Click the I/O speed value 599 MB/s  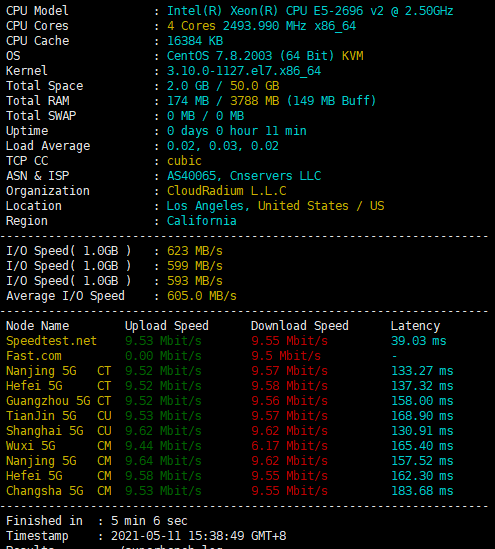tap(195, 266)
